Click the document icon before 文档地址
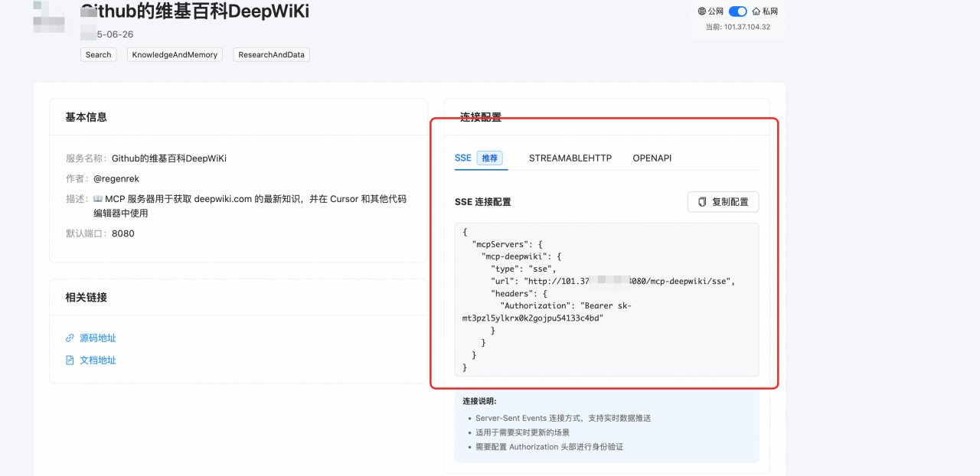Image resolution: width=980 pixels, height=476 pixels. (70, 360)
